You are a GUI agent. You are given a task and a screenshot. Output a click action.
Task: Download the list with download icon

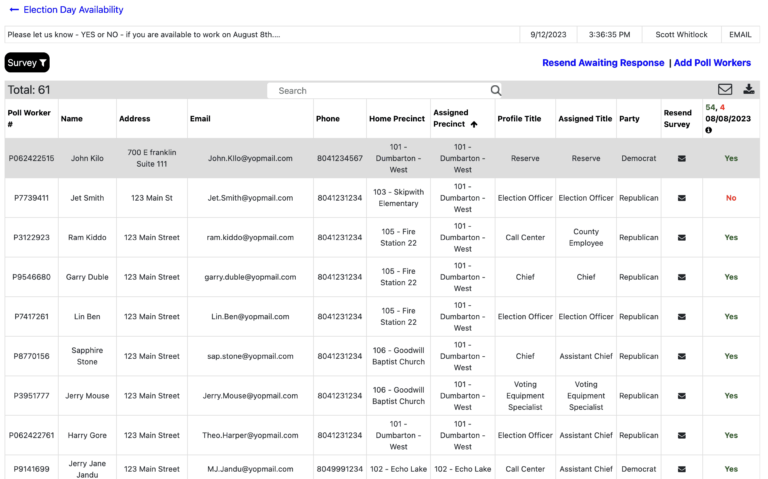(x=749, y=90)
